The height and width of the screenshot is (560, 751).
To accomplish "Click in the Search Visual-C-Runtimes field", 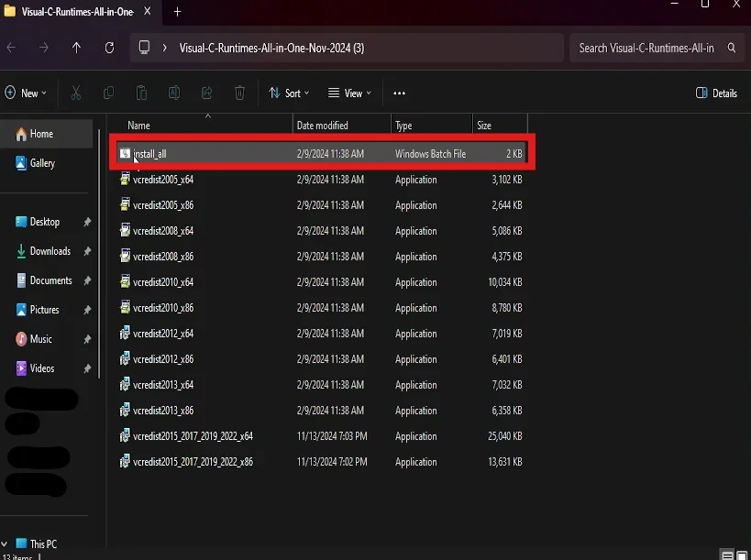I will (646, 48).
